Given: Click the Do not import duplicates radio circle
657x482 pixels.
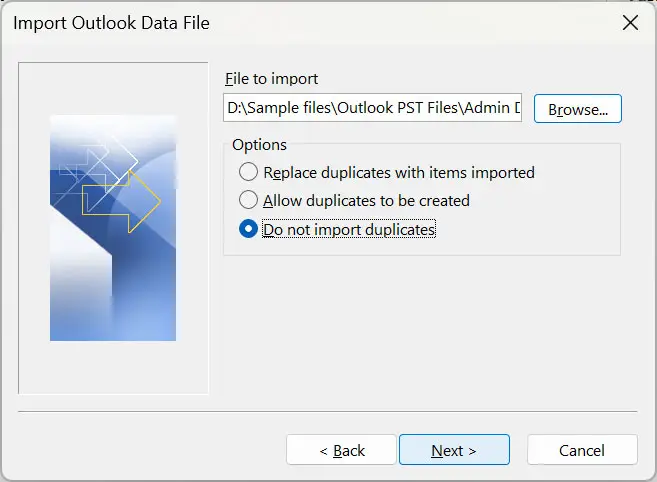Looking at the screenshot, I should [248, 229].
